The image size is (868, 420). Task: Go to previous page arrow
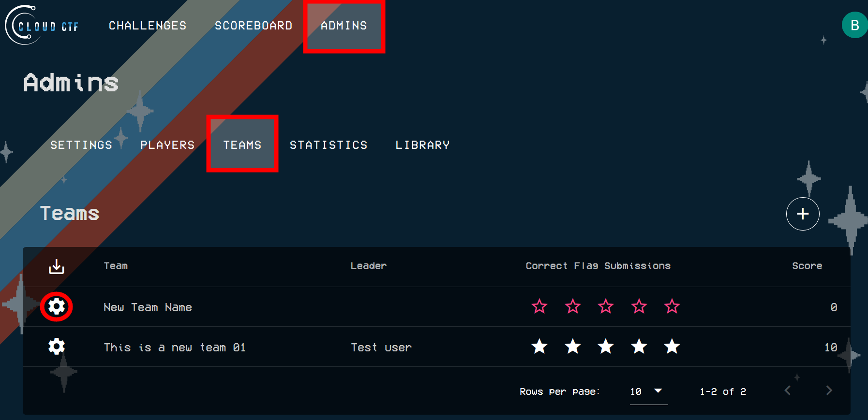pos(788,391)
